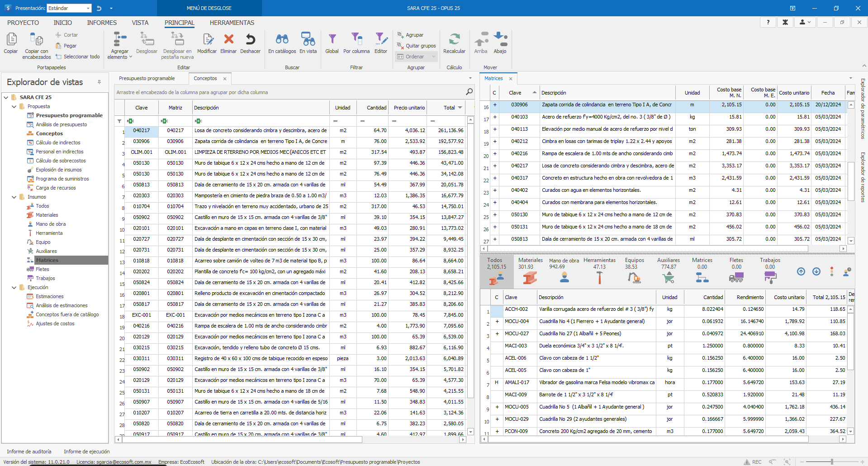This screenshot has height=466, width=868.
Task: Search En vista binoculars icon
Action: (x=308, y=39)
